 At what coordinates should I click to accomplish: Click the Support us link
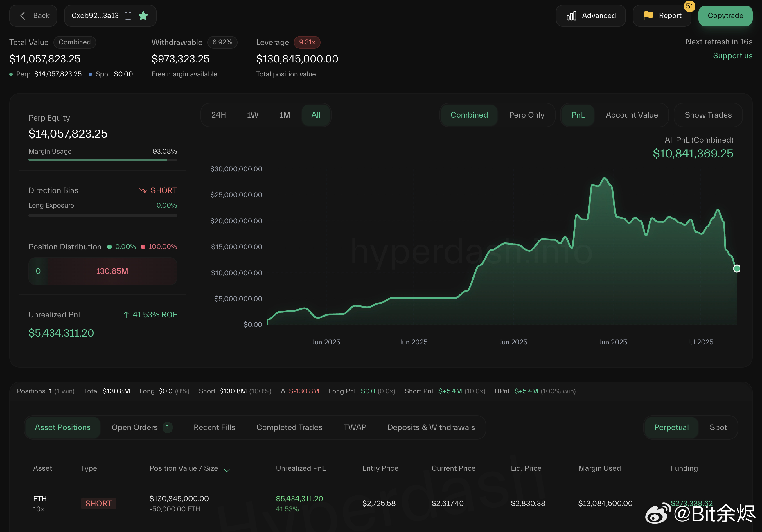click(x=732, y=56)
